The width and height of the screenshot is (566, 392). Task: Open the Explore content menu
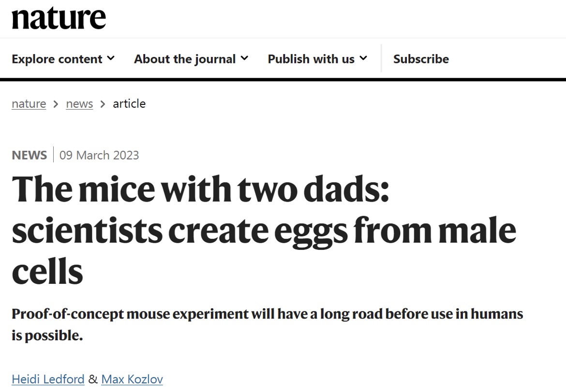(63, 59)
